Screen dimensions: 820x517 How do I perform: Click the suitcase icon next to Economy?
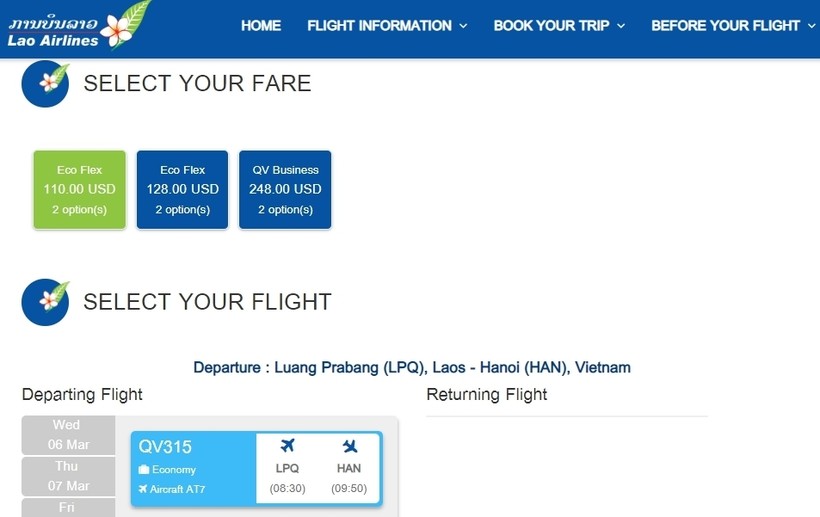(144, 470)
